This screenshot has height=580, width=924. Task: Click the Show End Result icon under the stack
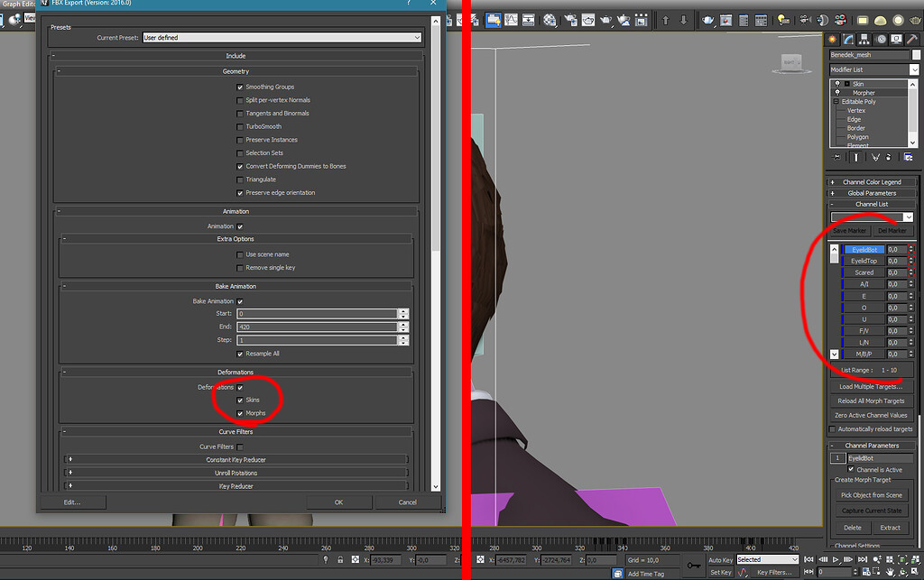tap(856, 157)
